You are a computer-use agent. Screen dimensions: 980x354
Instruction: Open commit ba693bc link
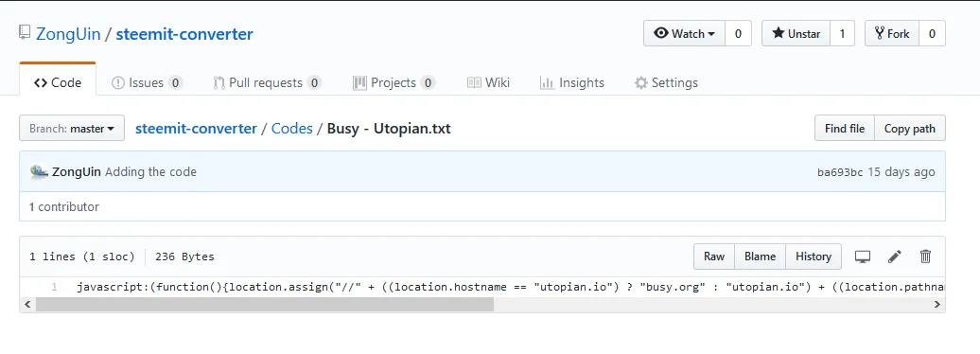(840, 172)
